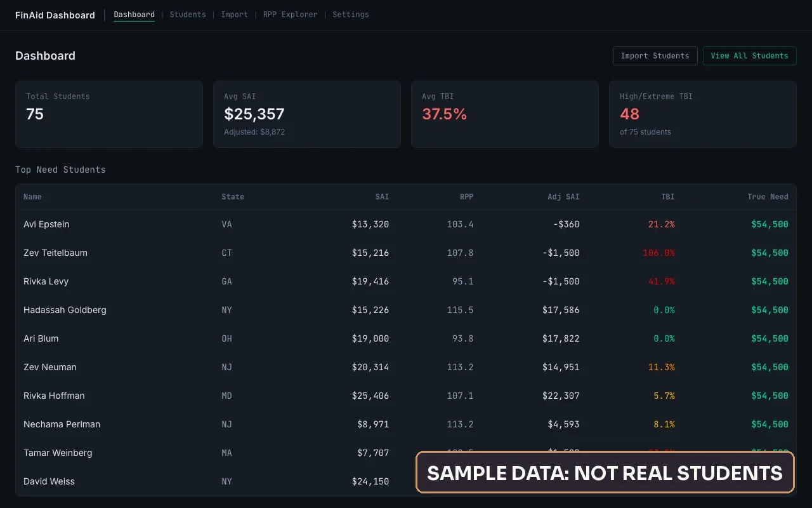Screen dimensions: 812x508
Task: Click the SAI value $13,320
Action: tap(370, 224)
